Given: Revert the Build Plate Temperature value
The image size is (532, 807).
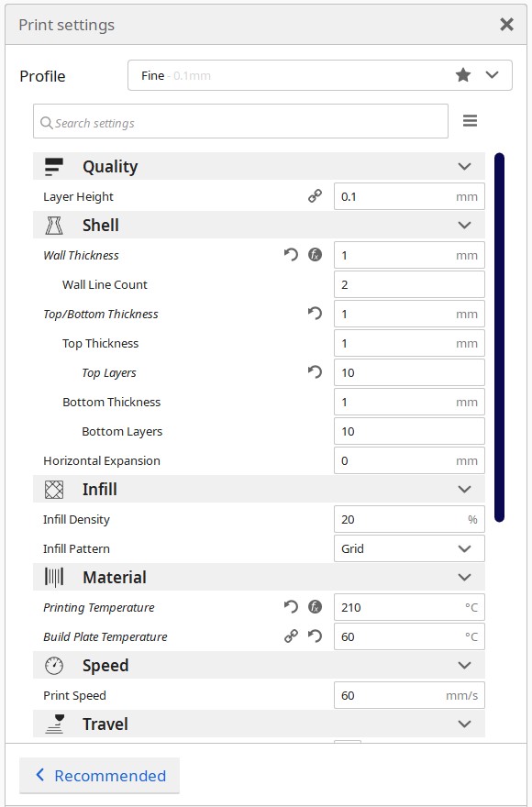Looking at the screenshot, I should 315,636.
